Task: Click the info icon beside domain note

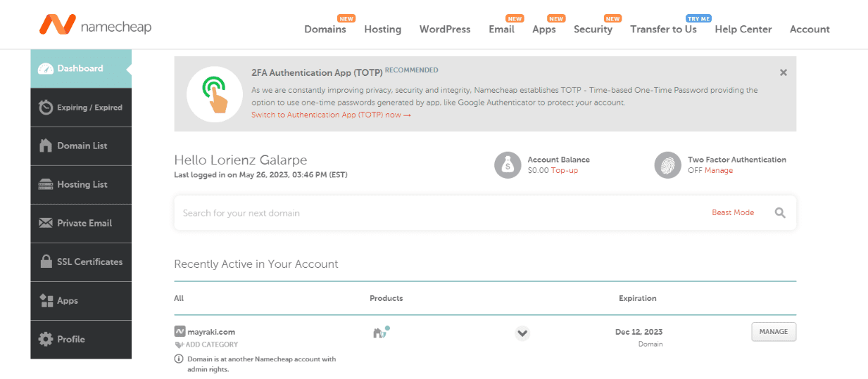Action: [179, 359]
